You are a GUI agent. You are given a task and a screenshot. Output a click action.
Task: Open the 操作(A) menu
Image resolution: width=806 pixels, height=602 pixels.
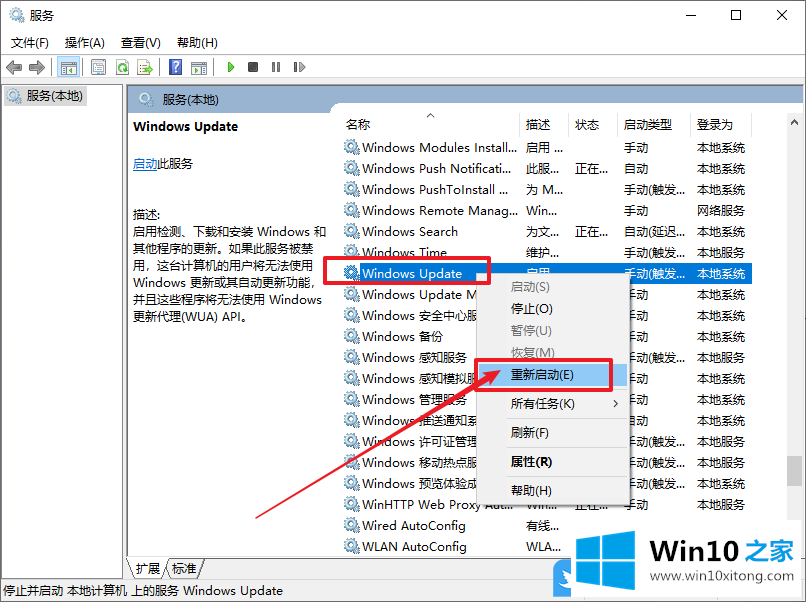(85, 43)
